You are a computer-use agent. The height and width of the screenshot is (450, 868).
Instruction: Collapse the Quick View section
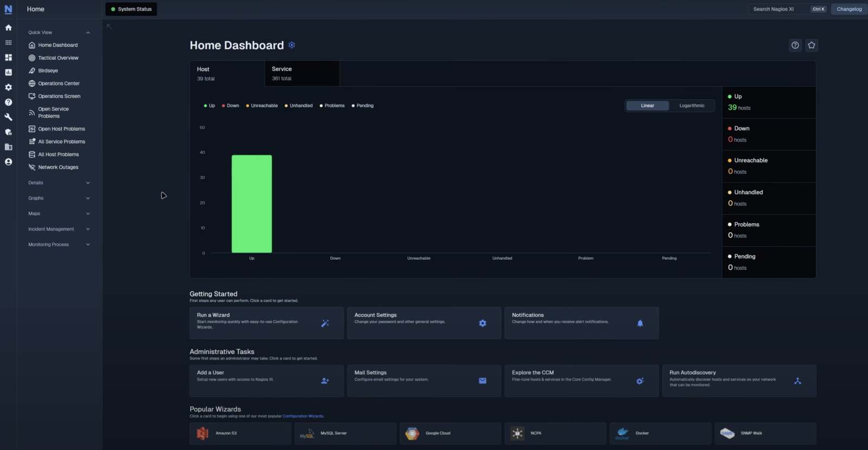tap(59, 33)
